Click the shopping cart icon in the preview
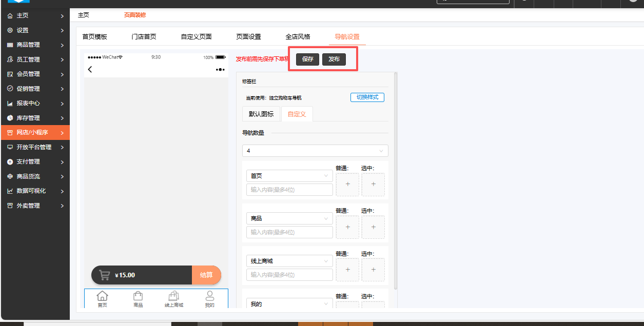This screenshot has height=326, width=644. click(105, 275)
